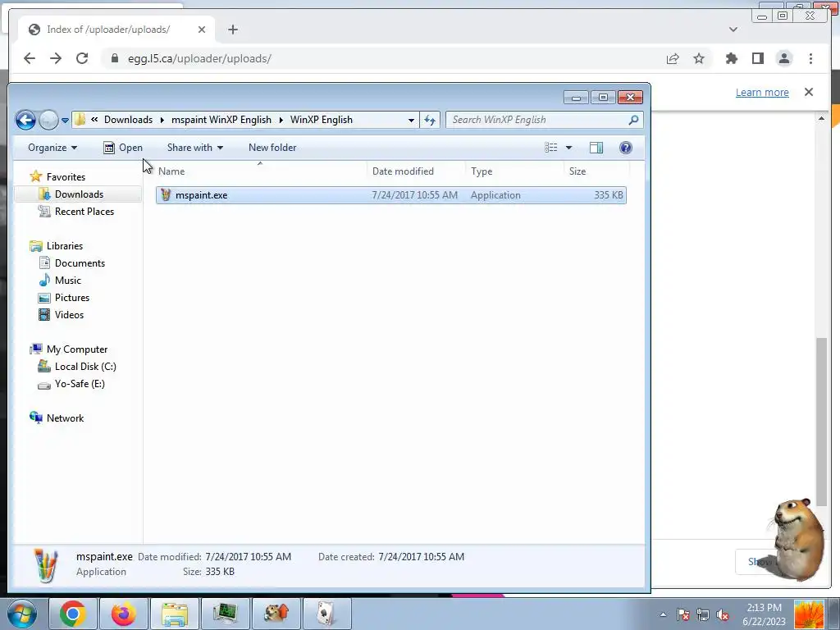Open Pictures library in the sidebar
Viewport: 840px width, 630px height.
[x=64, y=297]
